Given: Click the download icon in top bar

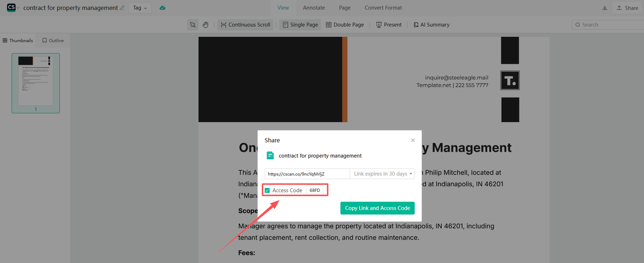Looking at the screenshot, I should point(604,8).
